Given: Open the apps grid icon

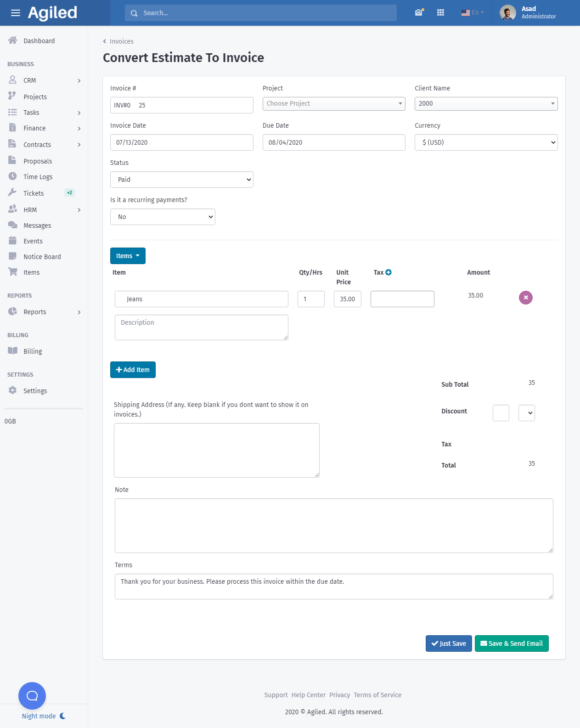Looking at the screenshot, I should [440, 13].
